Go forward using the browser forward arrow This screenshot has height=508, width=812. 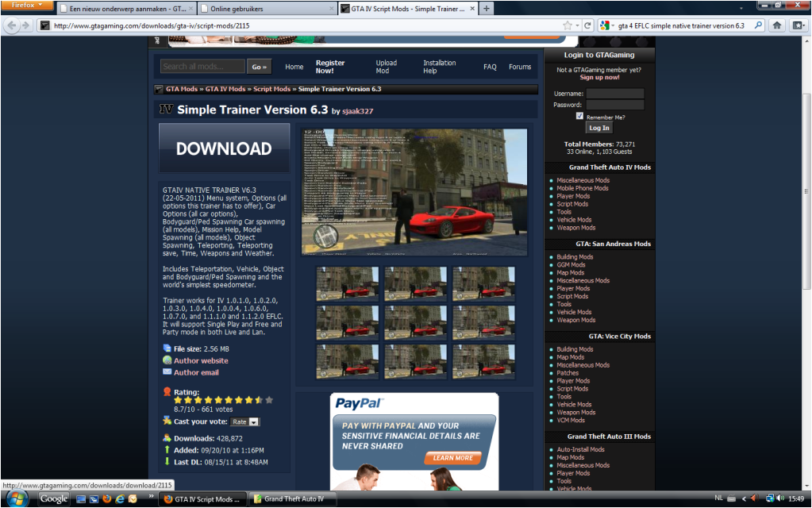point(25,25)
